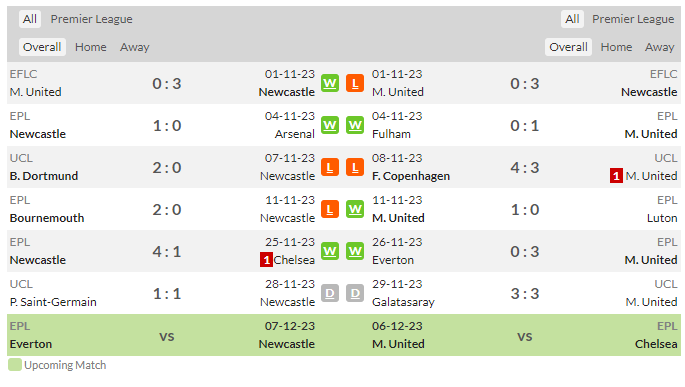Select the left Premier League filter

click(x=91, y=19)
